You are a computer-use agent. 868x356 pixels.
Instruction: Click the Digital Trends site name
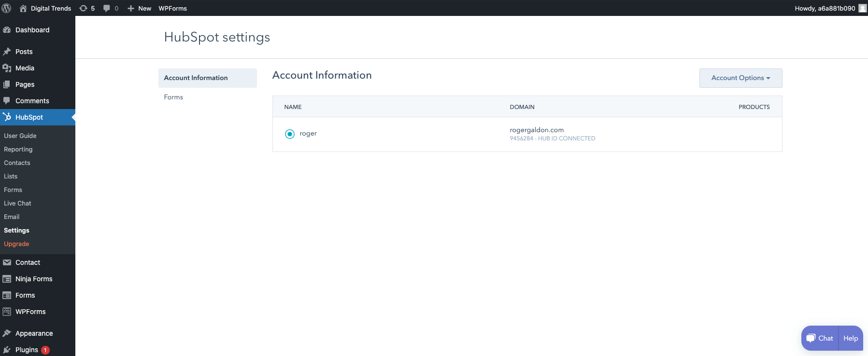(51, 8)
